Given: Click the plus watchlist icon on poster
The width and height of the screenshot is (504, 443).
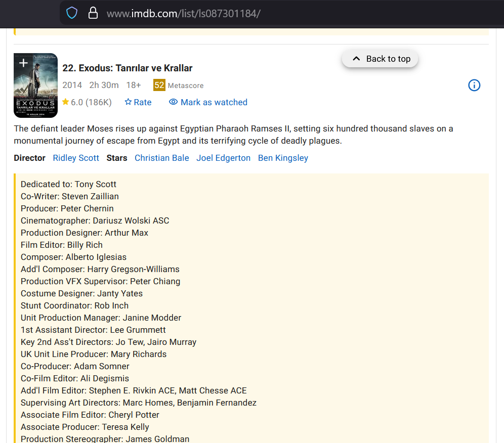Looking at the screenshot, I should point(23,63).
